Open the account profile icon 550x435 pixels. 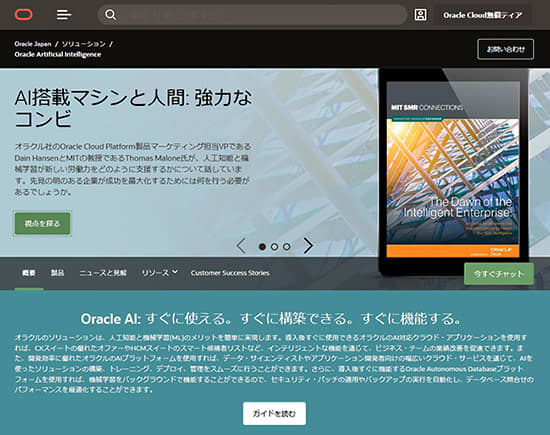coord(420,15)
